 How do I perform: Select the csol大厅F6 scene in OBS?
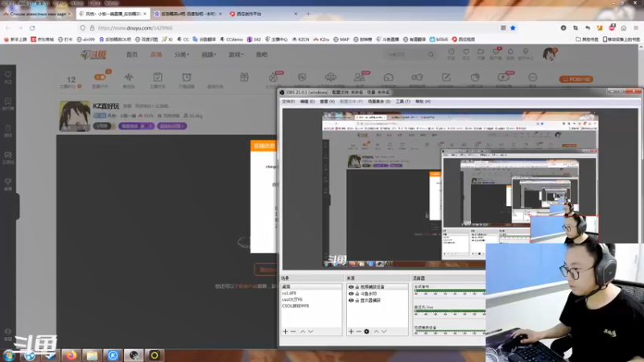coord(311,299)
